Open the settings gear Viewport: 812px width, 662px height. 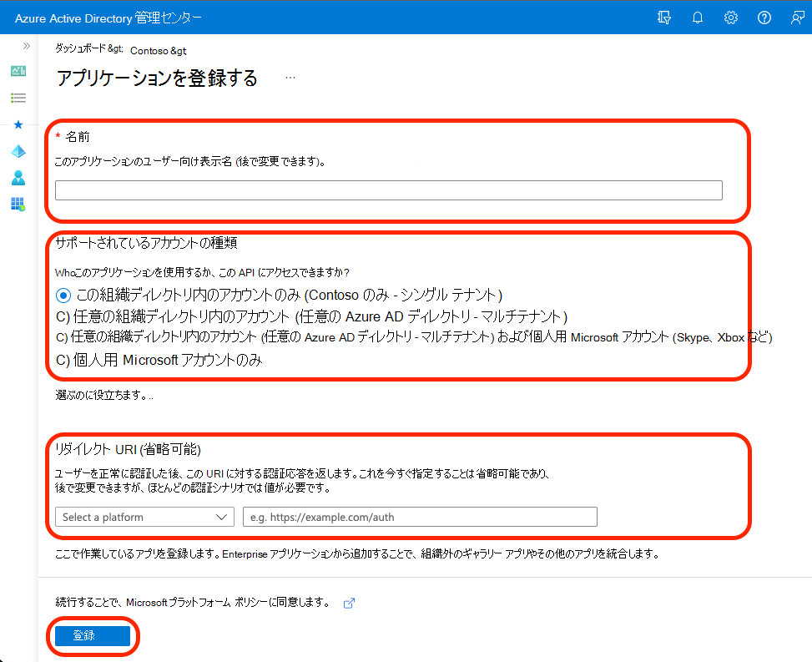(731, 17)
